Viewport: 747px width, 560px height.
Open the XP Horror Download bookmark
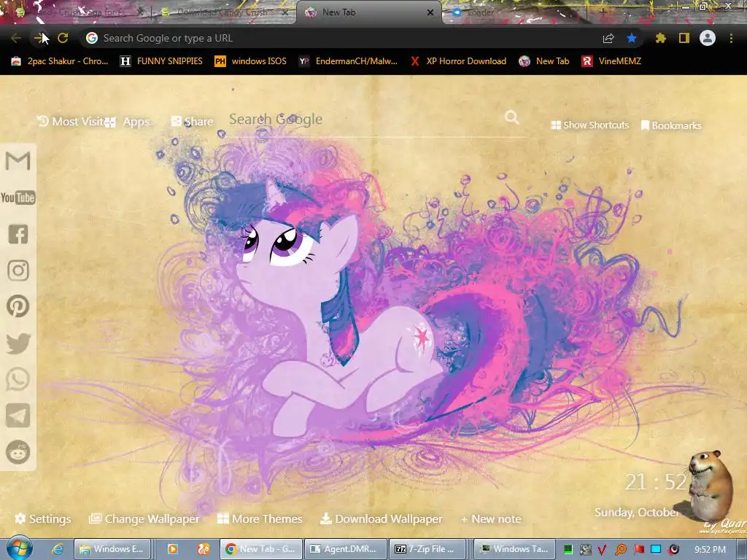coord(458,61)
